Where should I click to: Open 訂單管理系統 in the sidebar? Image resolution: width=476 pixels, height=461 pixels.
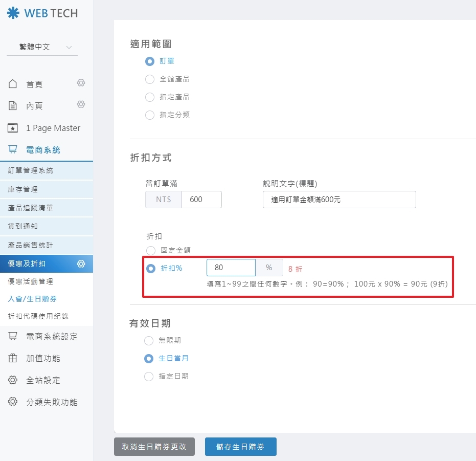coord(31,170)
